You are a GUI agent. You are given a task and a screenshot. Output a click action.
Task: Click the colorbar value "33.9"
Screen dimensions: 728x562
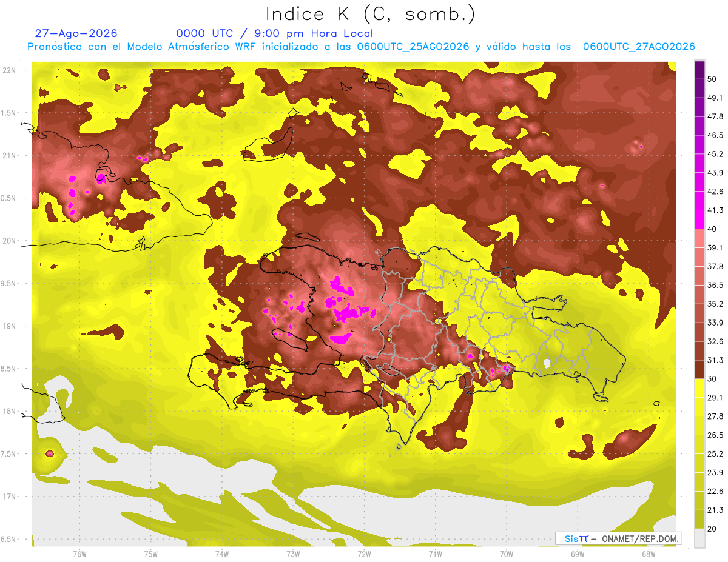(715, 323)
